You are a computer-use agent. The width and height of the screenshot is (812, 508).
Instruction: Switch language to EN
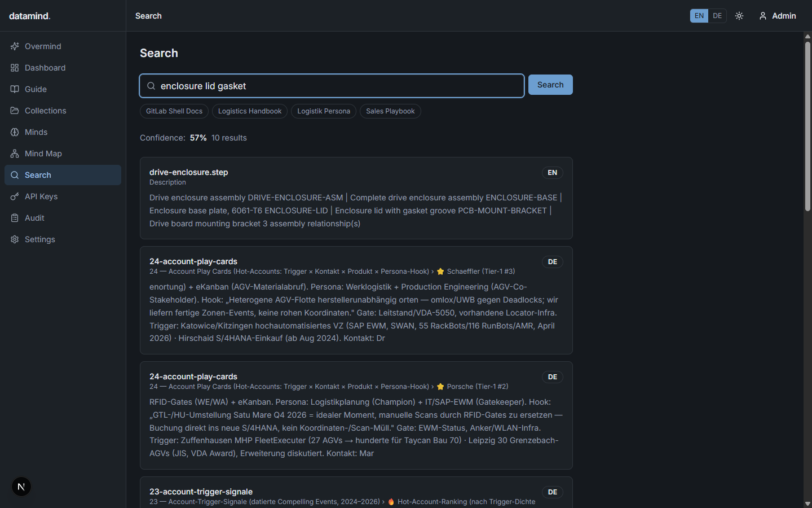[x=699, y=16]
